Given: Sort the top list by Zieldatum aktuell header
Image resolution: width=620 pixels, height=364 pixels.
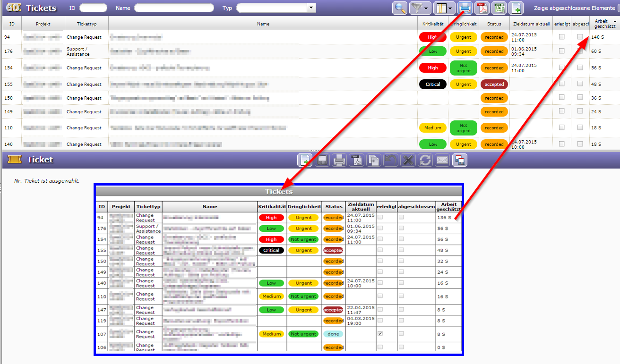Looking at the screenshot, I should click(x=531, y=24).
